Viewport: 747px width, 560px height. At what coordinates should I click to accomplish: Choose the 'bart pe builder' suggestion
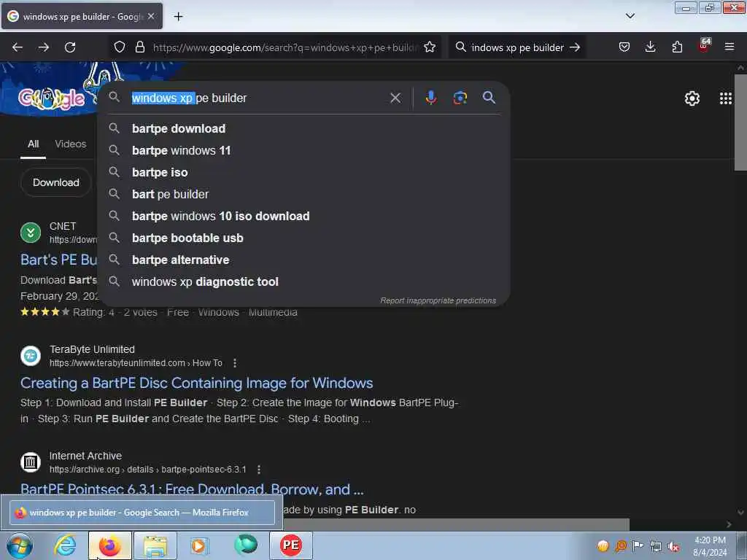point(303,194)
